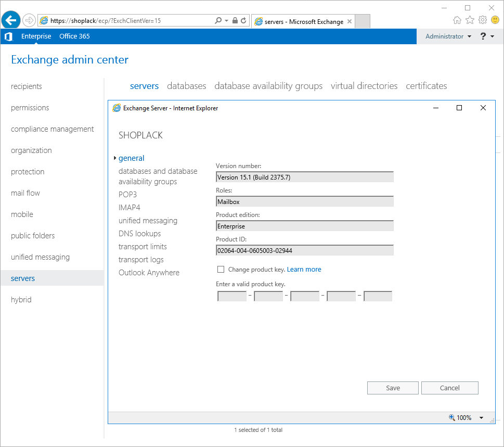Click the Roles field showing Mailbox
Viewport: 504px width, 447px height.
pos(305,201)
